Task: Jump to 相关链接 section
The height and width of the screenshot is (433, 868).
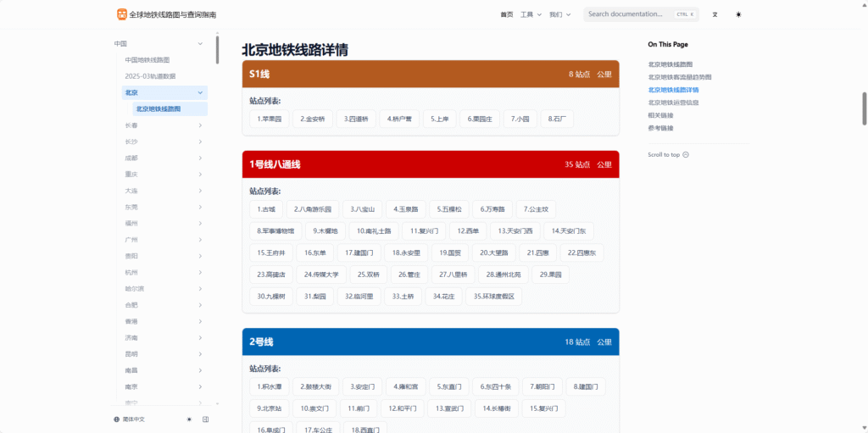Action: [x=660, y=115]
